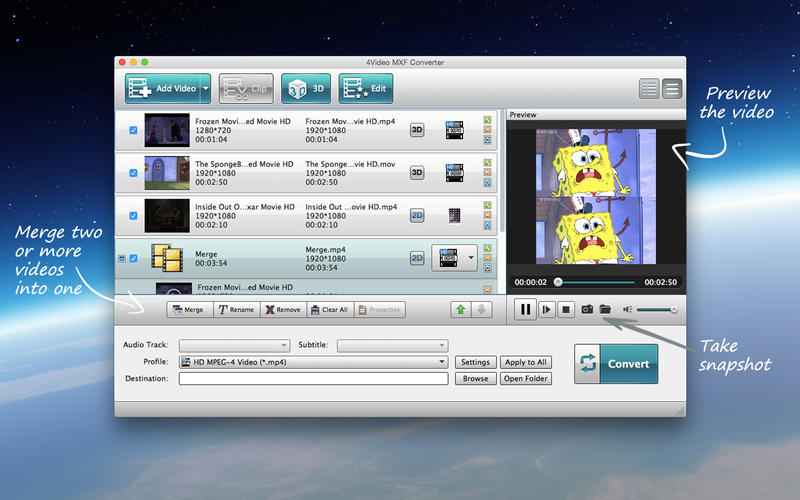
Task: Click the Open Folder button
Action: tap(526, 379)
